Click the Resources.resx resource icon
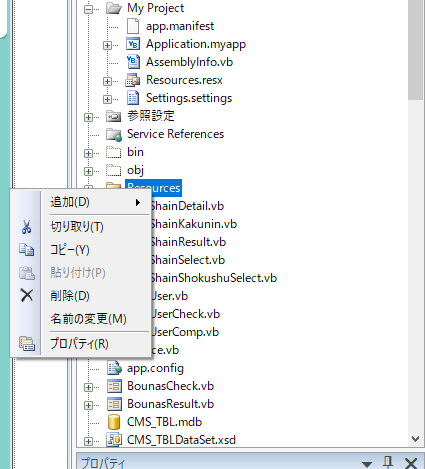This screenshot has width=425, height=469. click(x=133, y=80)
